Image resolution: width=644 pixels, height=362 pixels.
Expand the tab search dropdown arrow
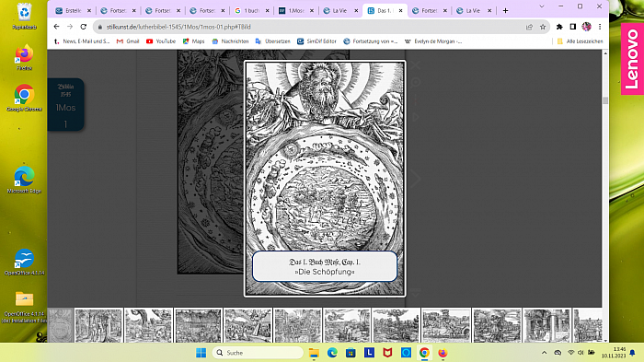pos(542,6)
